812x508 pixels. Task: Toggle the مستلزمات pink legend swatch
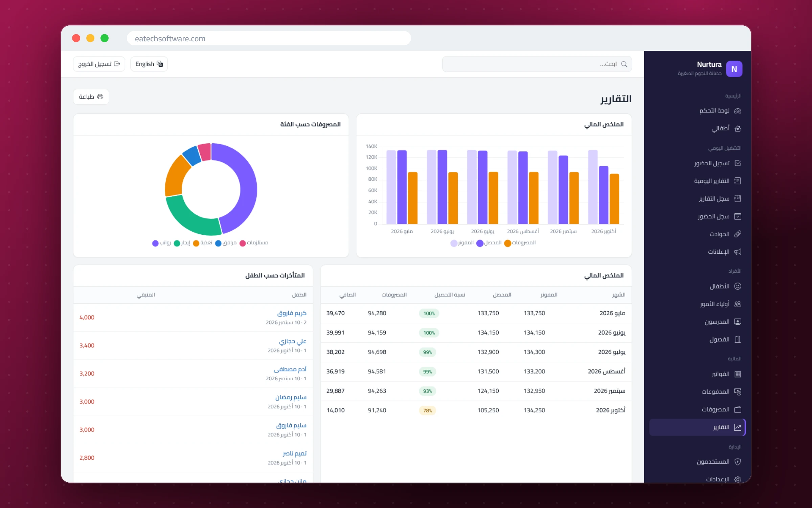pos(242,243)
